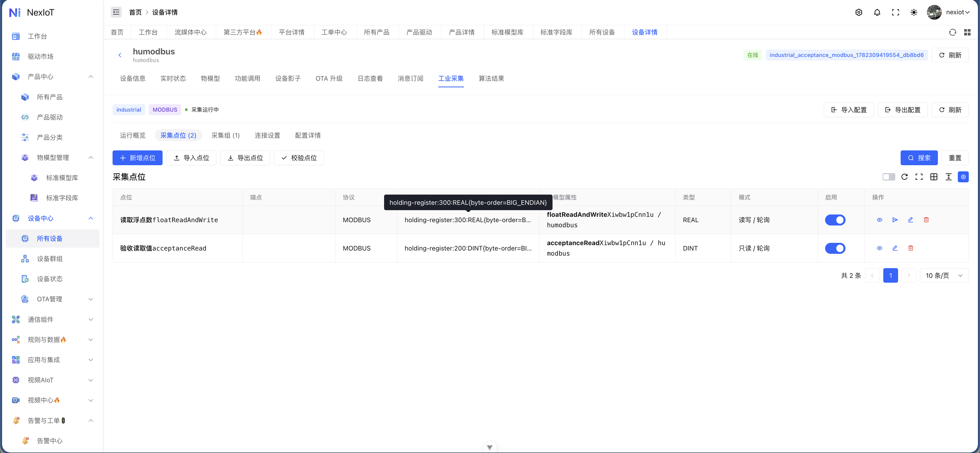This screenshot has height=453, width=980.
Task: Disable the floatReadAndWrite point switch
Action: [835, 220]
